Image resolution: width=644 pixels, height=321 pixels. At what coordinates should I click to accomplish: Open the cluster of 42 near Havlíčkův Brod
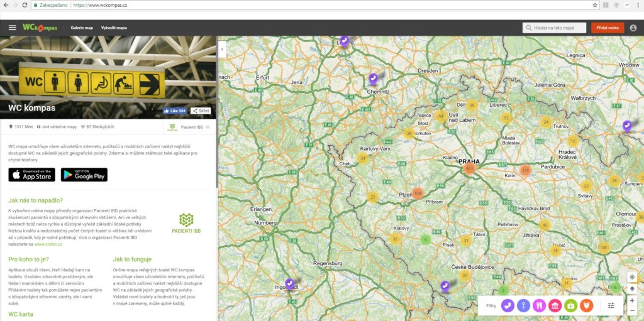click(545, 225)
